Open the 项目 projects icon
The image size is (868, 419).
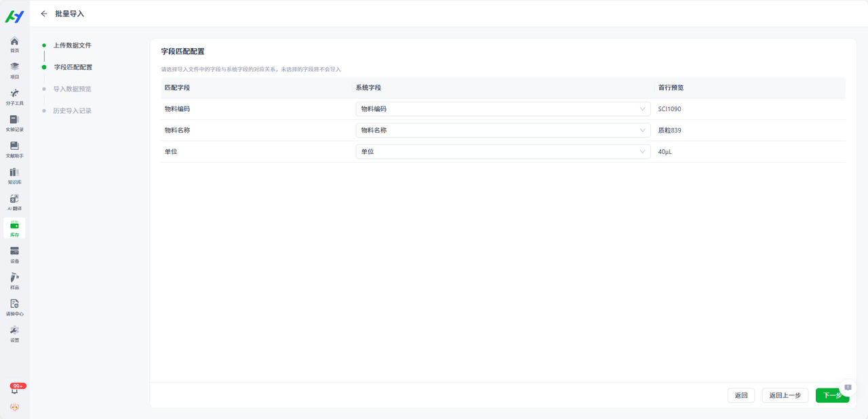click(14, 71)
